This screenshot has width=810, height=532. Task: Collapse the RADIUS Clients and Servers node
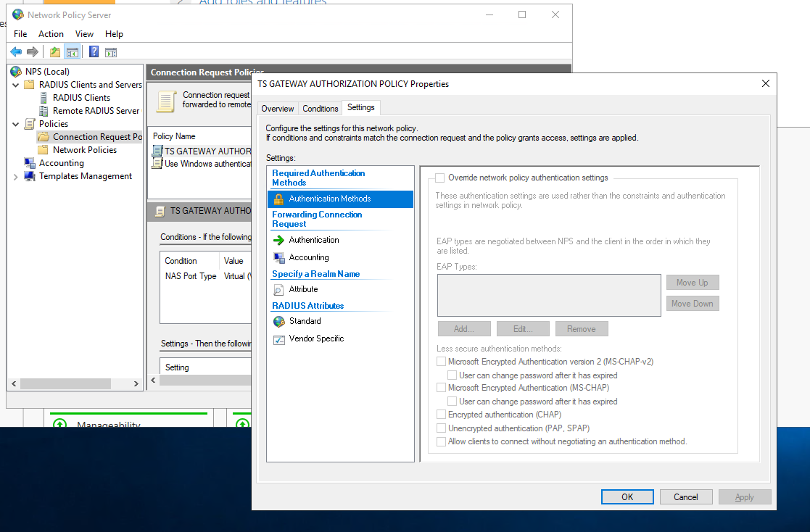(16, 85)
